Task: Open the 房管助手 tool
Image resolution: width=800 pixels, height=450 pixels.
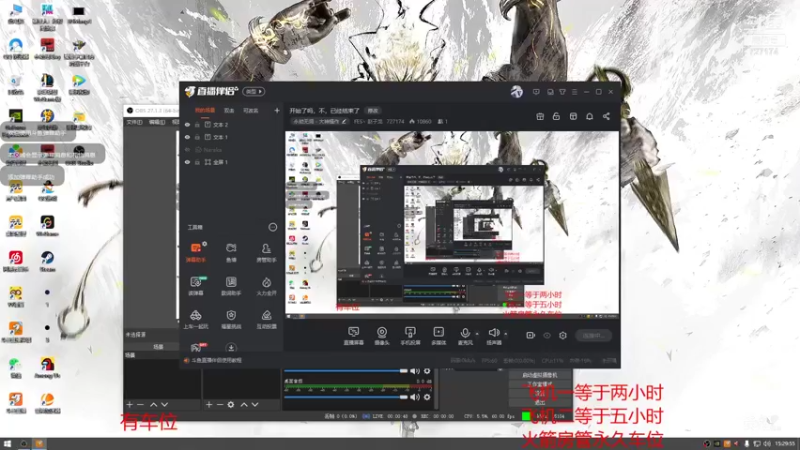Action: (266, 253)
